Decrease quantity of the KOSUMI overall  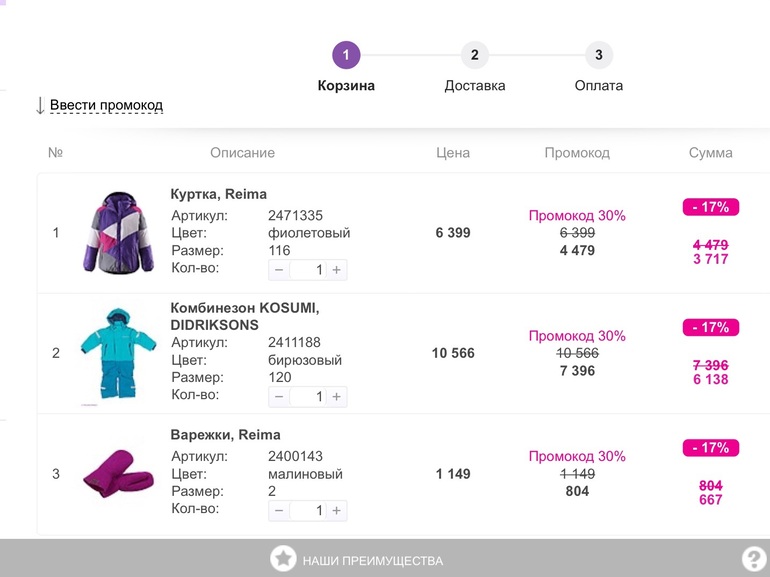pyautogui.click(x=279, y=397)
